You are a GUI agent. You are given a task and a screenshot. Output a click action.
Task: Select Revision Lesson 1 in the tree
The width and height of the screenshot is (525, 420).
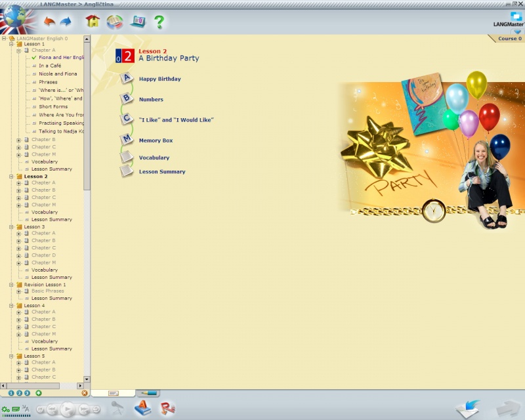(45, 285)
